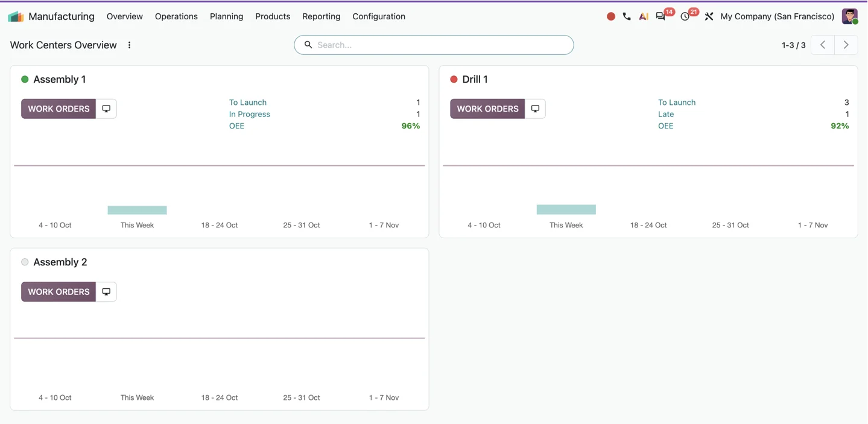Open the Products menu
Image resolution: width=868 pixels, height=424 pixels.
coord(273,16)
